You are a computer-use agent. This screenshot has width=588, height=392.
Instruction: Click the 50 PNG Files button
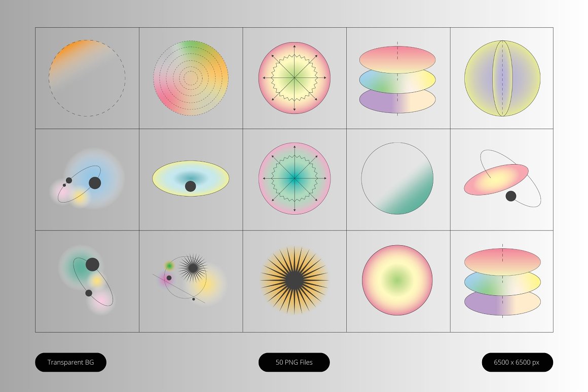click(x=294, y=362)
